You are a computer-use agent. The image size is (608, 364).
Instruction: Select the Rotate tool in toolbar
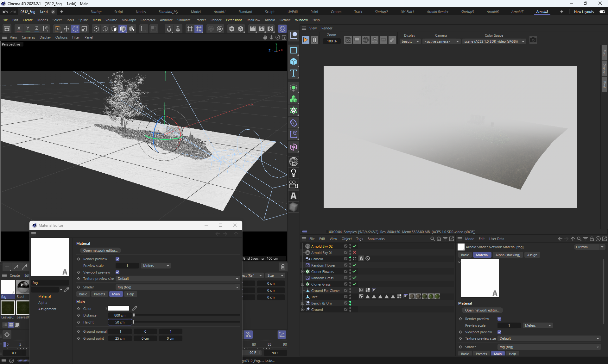click(75, 29)
